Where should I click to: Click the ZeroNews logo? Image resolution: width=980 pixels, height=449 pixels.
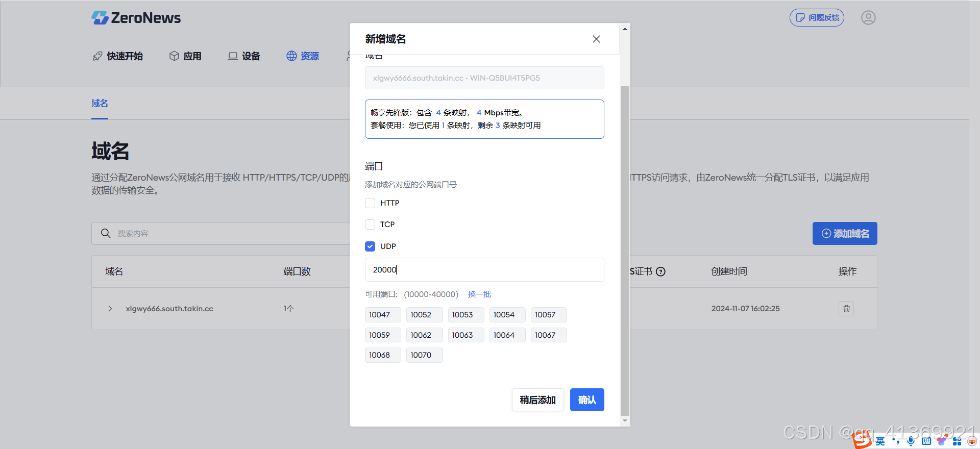coord(136,18)
